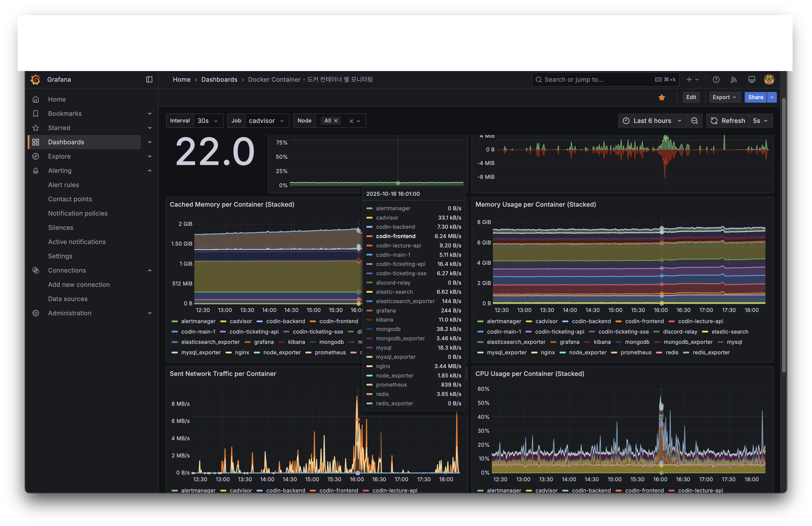Screen dimensions: 812x526
Task: Click the blue Share button
Action: [x=755, y=98]
